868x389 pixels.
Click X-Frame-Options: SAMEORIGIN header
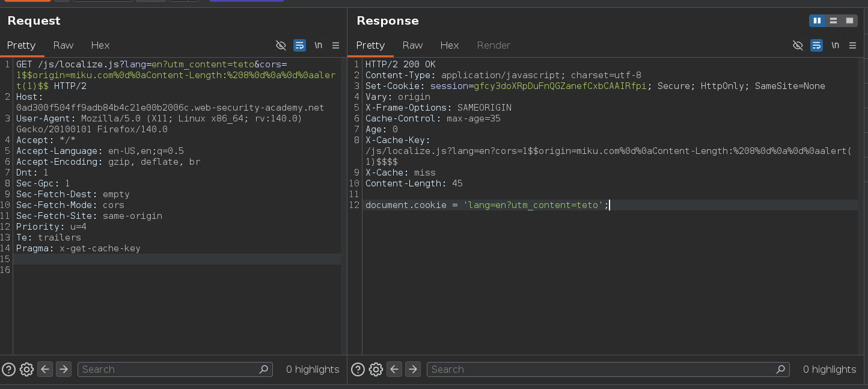coord(438,108)
